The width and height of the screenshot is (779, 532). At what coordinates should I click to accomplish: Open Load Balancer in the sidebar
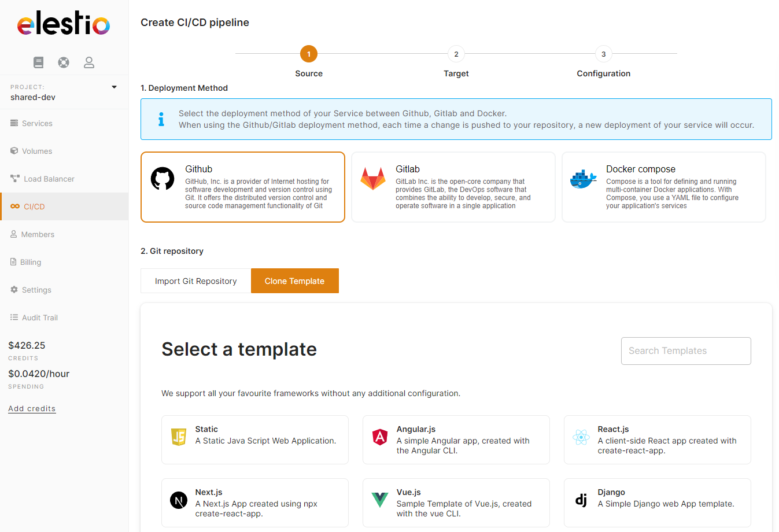pos(49,179)
